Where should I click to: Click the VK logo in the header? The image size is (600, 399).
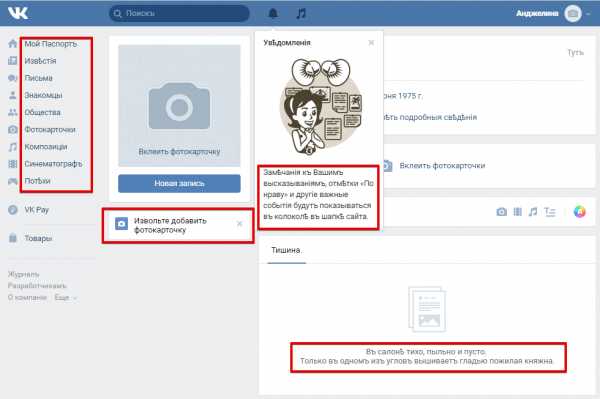[18, 13]
